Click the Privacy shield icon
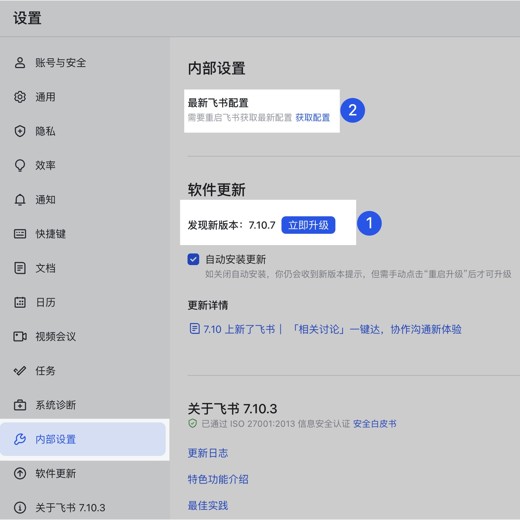 [20, 131]
